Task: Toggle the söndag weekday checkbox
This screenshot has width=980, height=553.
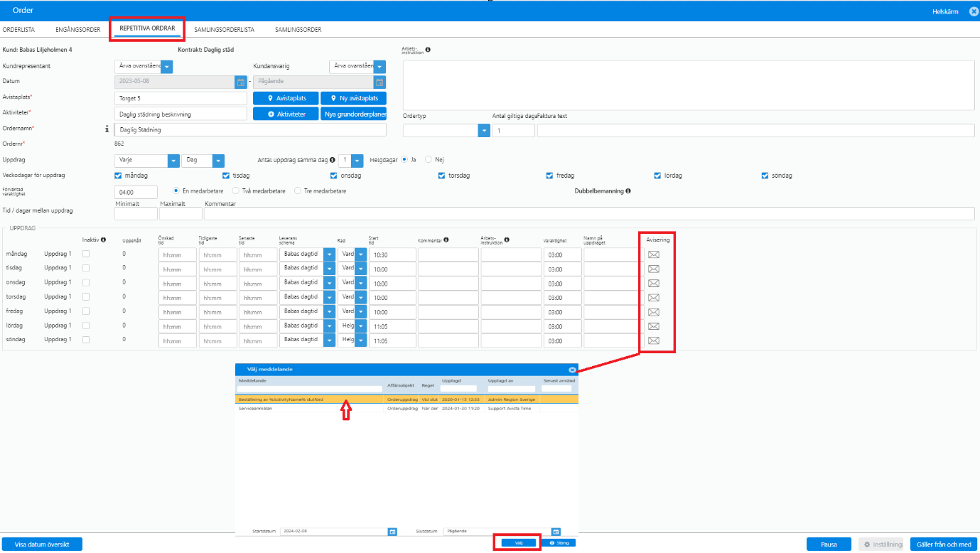Action: [765, 175]
